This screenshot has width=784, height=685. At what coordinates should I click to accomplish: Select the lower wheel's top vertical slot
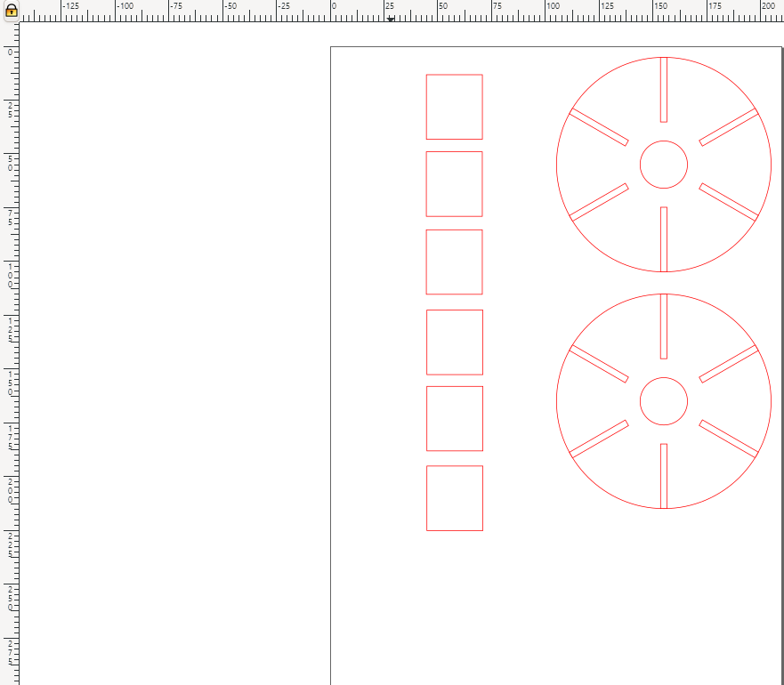[664, 326]
